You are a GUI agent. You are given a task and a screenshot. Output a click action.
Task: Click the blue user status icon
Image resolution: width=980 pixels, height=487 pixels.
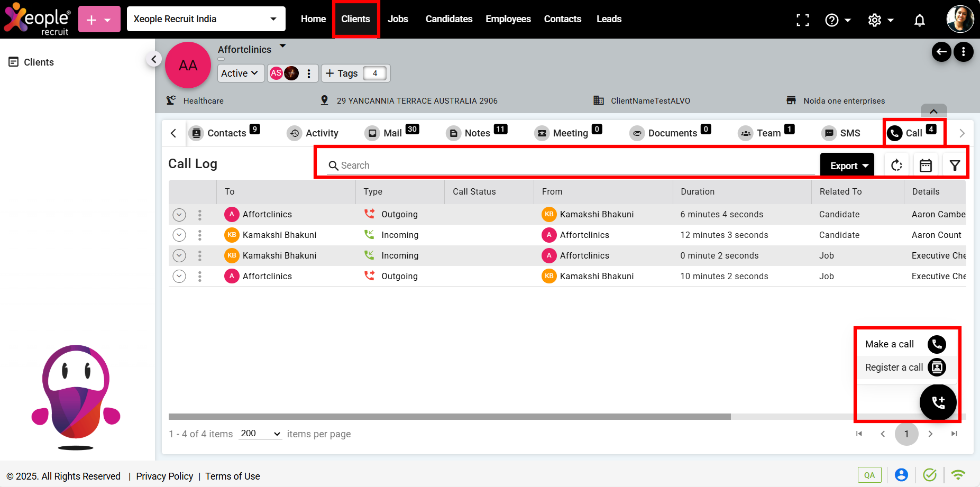point(901,475)
